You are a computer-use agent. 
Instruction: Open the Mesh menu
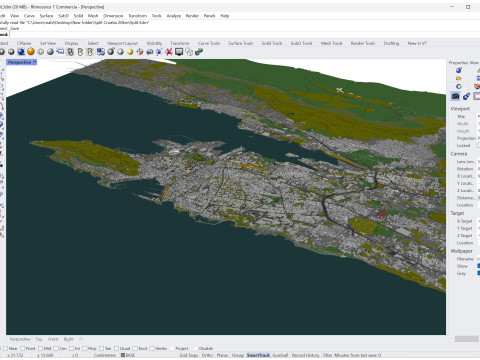(x=93, y=16)
